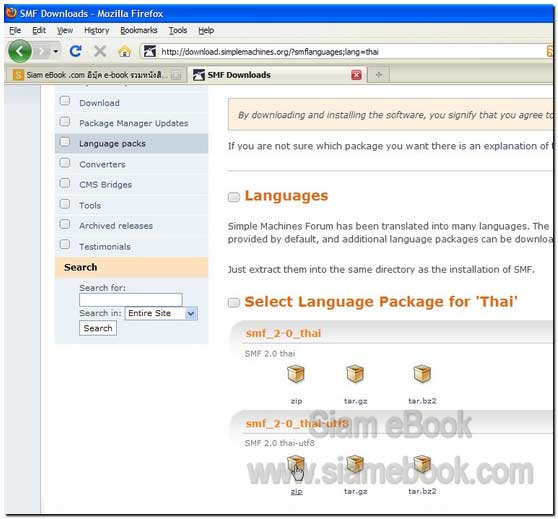Open back history dropdown arrow
558x519 pixels.
tap(56, 52)
